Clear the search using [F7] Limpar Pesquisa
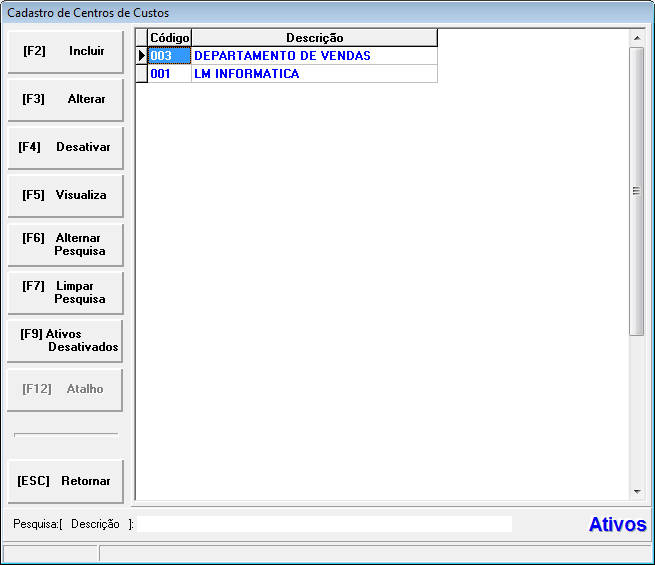This screenshot has width=655, height=565. click(65, 293)
